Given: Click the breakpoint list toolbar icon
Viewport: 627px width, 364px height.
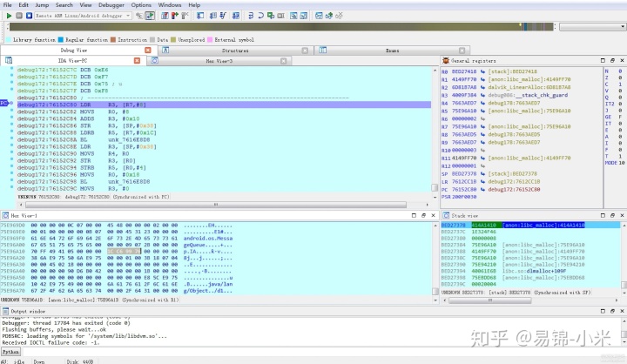Looking at the screenshot, I should 165,16.
